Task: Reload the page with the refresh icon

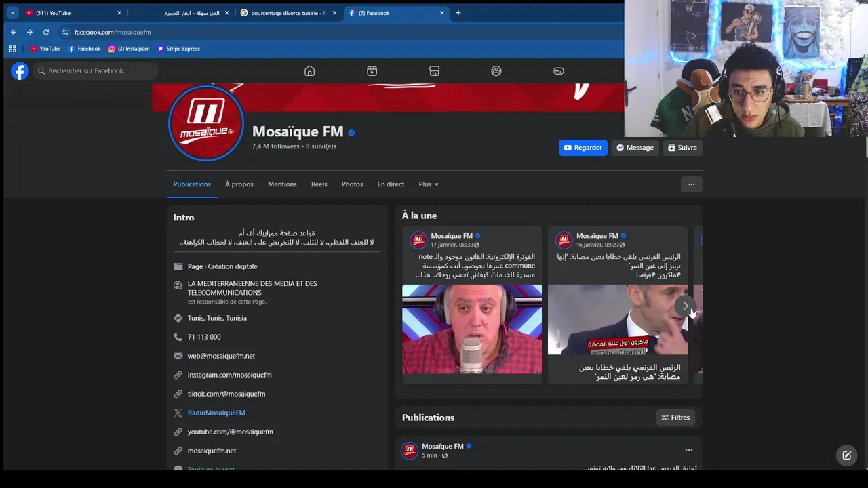Action: (x=45, y=32)
